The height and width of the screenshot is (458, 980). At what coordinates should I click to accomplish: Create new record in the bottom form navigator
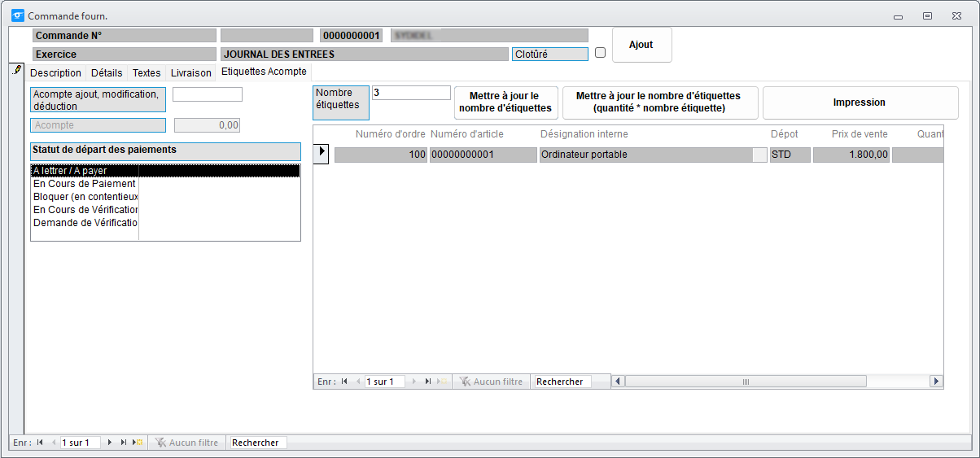tap(138, 443)
